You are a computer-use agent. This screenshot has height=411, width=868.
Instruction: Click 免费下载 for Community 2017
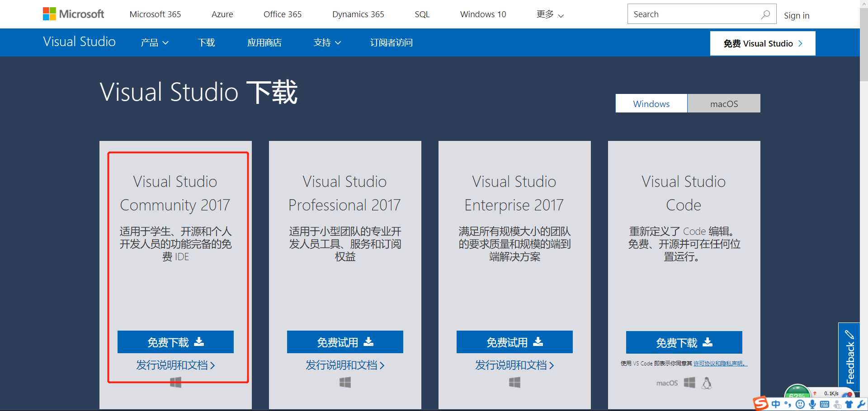(x=175, y=342)
